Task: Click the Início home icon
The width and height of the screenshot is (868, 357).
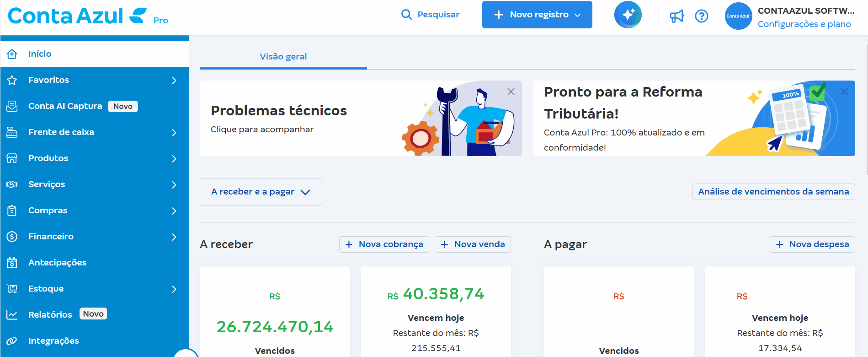Action: (12, 54)
